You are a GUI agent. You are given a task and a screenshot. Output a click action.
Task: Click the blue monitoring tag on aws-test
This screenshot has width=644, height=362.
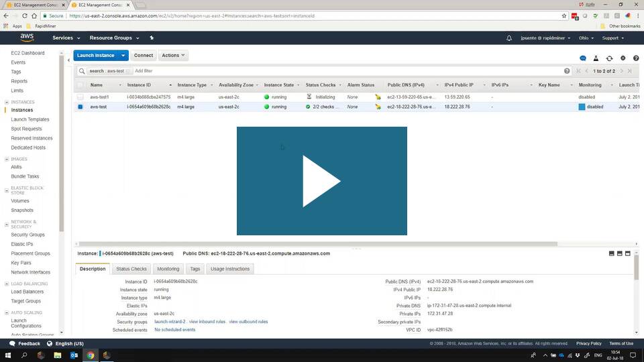click(582, 107)
